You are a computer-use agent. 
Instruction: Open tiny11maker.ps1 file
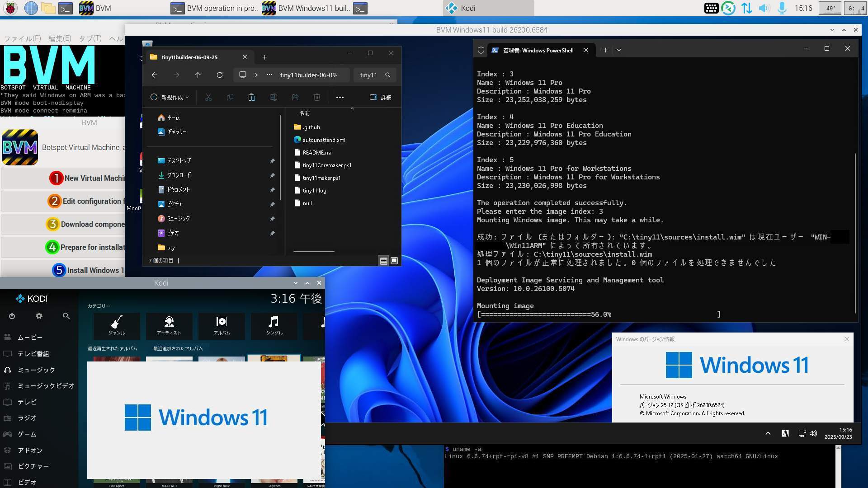pyautogui.click(x=321, y=178)
